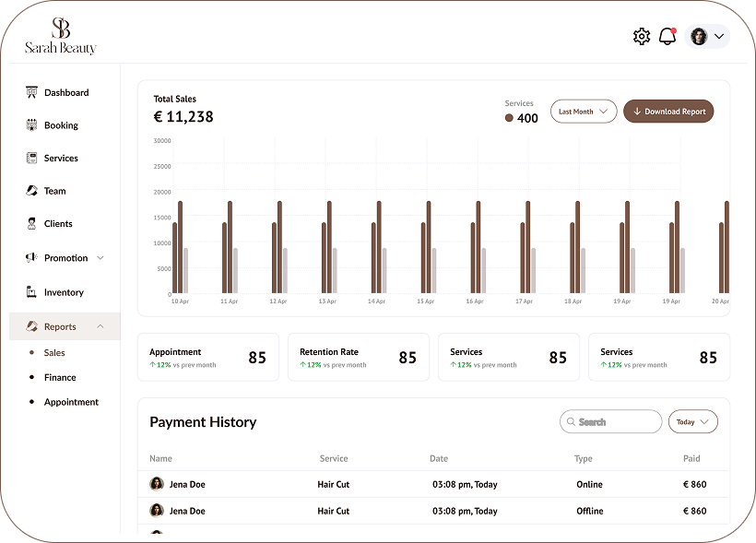Click the Payment History search field
The height and width of the screenshot is (543, 756).
pos(610,421)
